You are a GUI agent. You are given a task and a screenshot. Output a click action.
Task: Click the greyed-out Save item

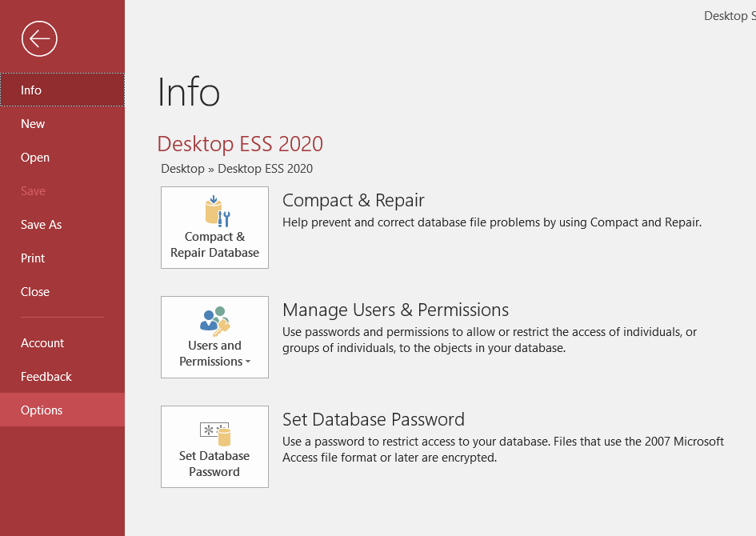(33, 191)
